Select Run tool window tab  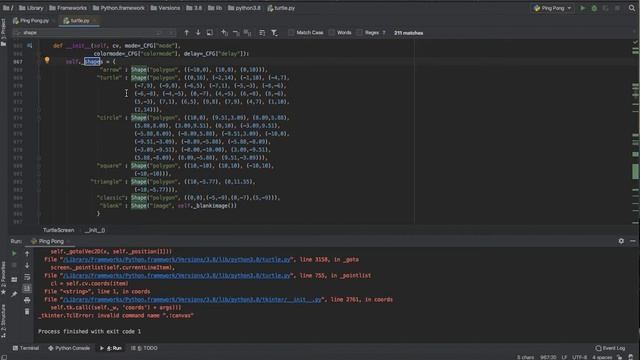[111, 348]
